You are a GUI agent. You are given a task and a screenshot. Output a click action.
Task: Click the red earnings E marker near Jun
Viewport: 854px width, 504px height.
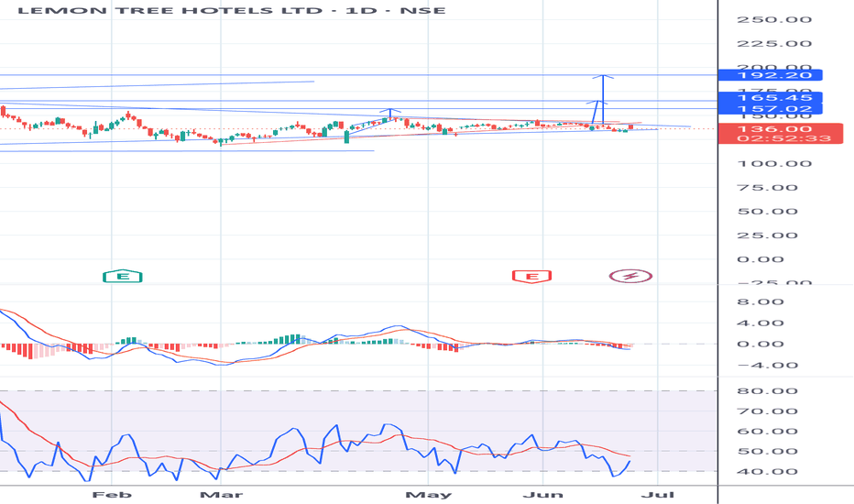[531, 276]
